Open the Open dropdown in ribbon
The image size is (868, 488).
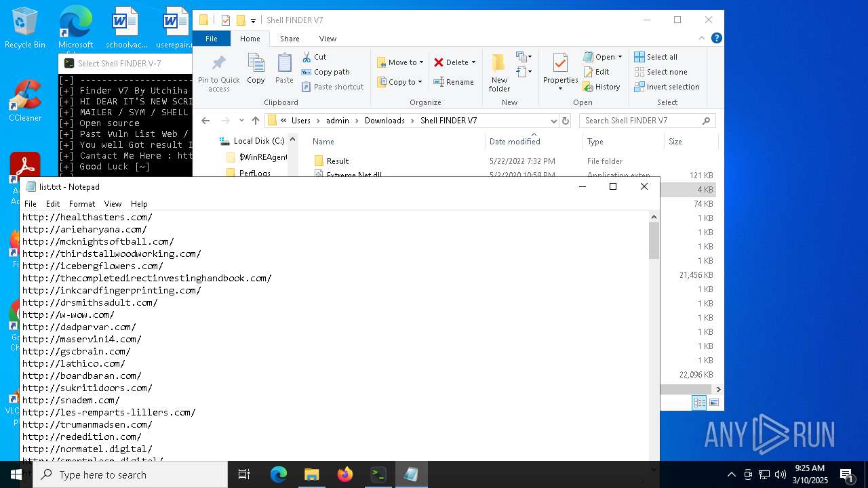point(602,57)
